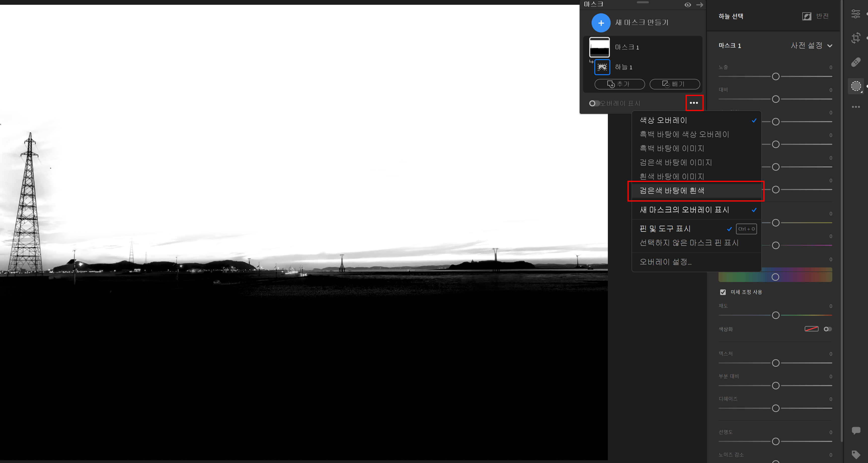Click the Masking tool icon
This screenshot has height=463, width=868.
click(856, 86)
